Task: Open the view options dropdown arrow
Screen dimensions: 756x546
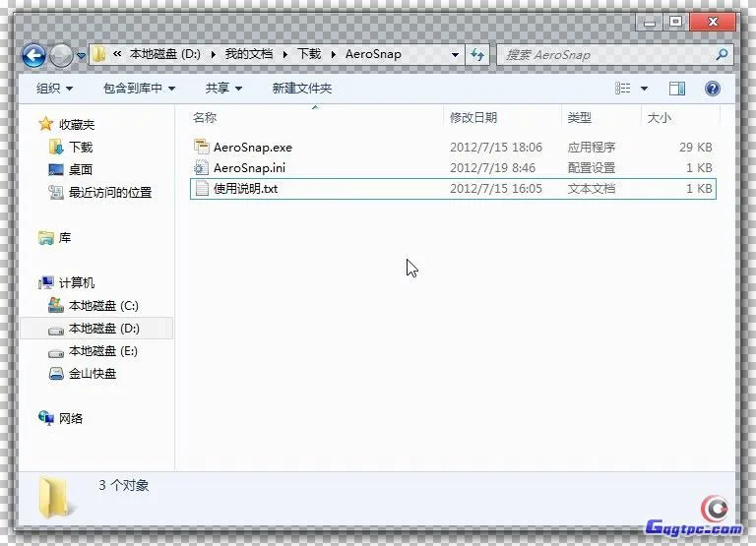Action: point(644,89)
